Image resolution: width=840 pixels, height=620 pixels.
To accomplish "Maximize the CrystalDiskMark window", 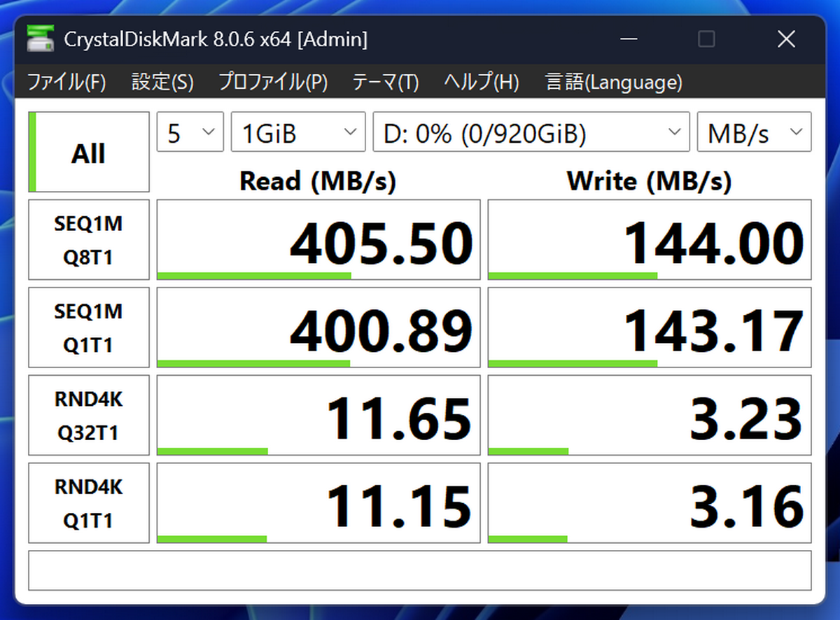I will click(x=707, y=39).
